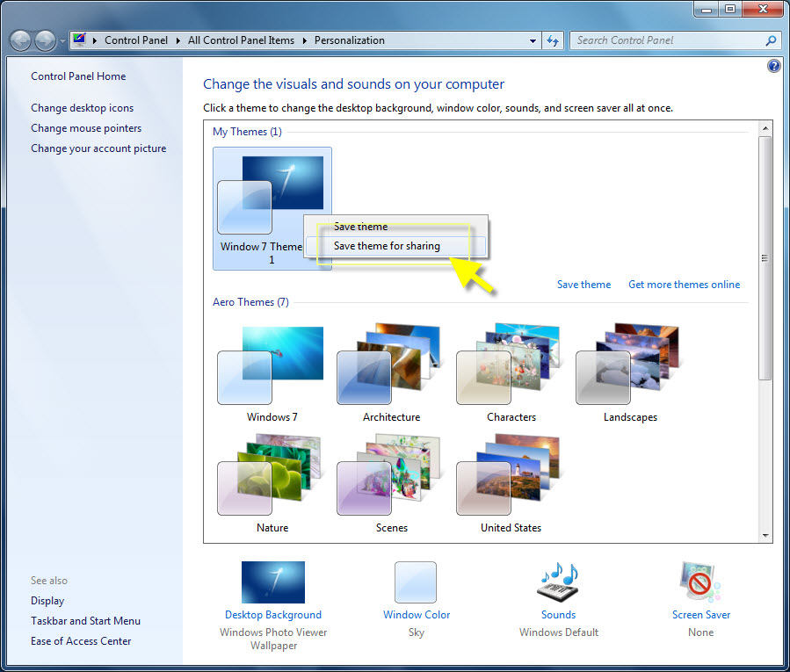Expand arrow after All Control Panel Items
This screenshot has height=672, width=790.
(304, 40)
